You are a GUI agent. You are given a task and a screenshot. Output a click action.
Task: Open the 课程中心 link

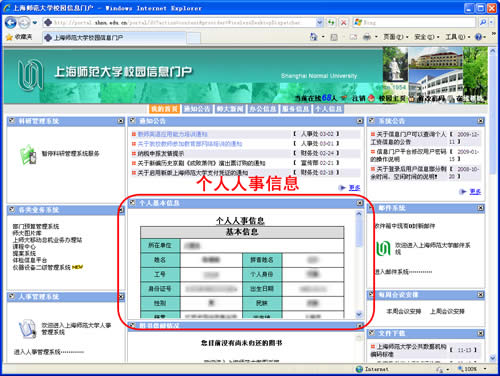(24, 247)
